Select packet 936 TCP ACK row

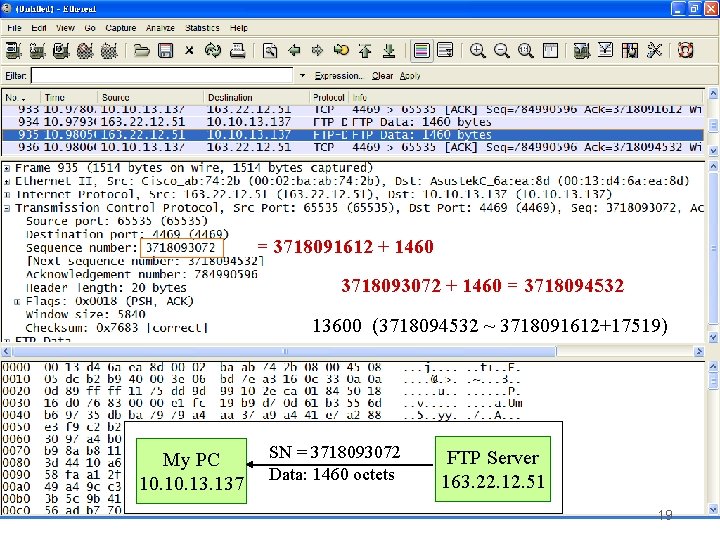click(353, 147)
